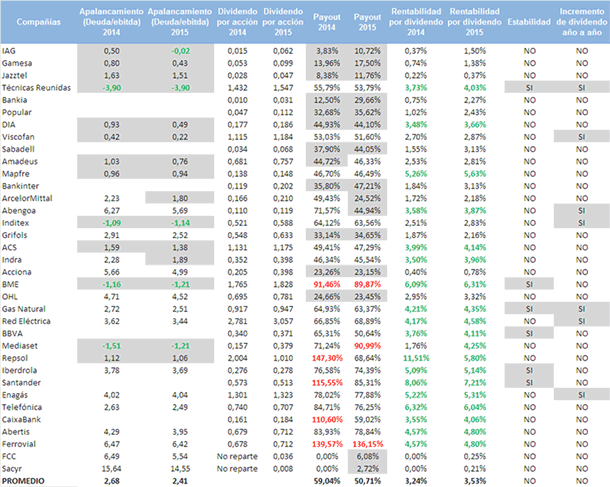The width and height of the screenshot is (610, 487).
Task: Click the Técnicas Reunidas row label
Action: 36,88
